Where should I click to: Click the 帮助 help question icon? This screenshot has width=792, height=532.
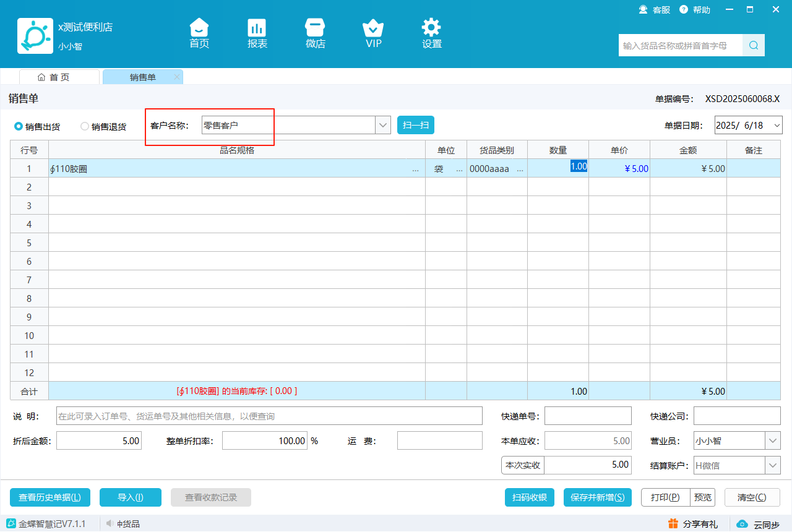(684, 9)
